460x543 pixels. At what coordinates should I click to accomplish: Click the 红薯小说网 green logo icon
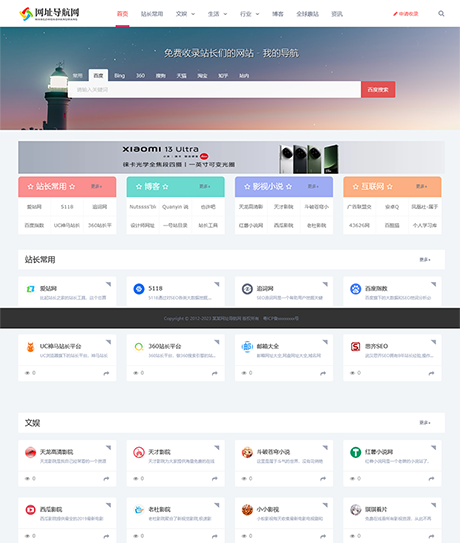[x=355, y=452]
